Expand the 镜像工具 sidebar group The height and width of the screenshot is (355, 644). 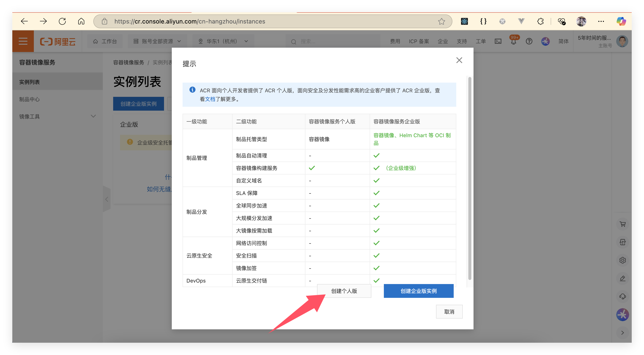pyautogui.click(x=58, y=116)
